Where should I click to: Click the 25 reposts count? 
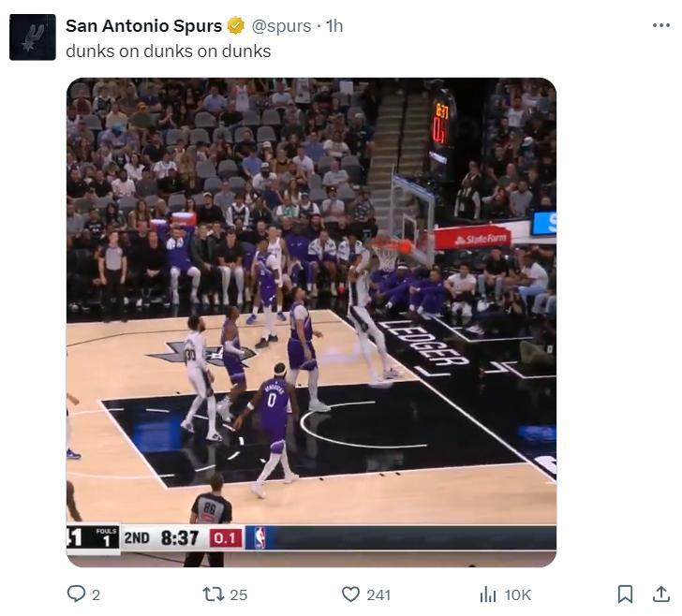tap(238, 594)
